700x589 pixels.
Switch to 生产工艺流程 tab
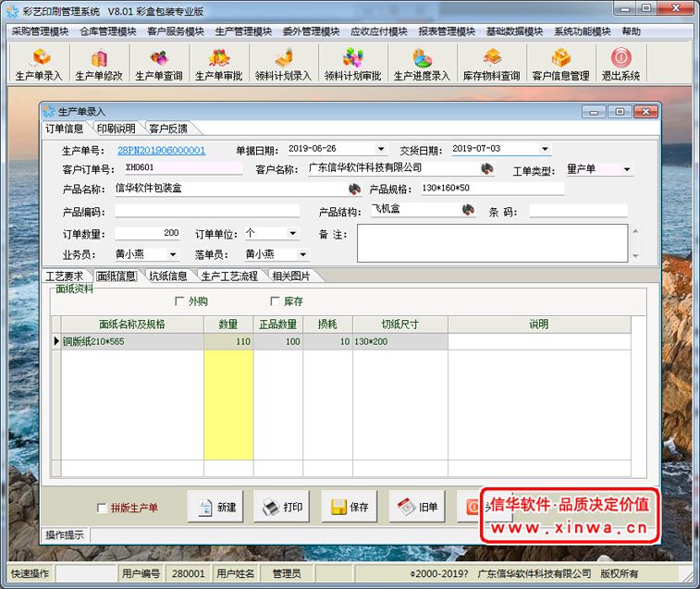click(x=229, y=276)
